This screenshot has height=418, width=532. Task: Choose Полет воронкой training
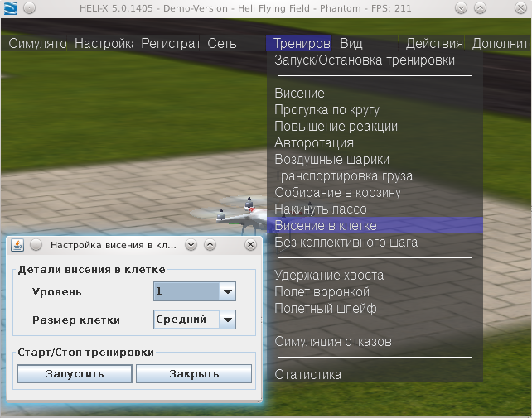pos(375,292)
